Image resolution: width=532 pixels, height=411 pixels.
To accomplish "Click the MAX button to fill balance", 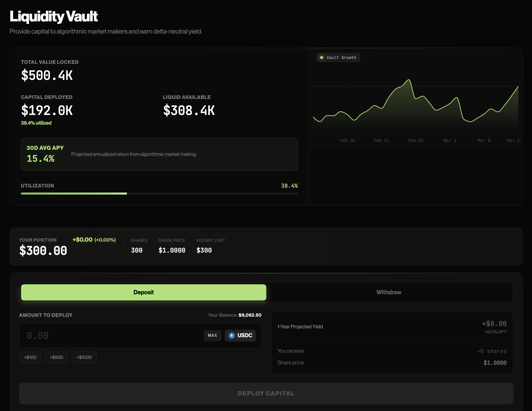I will click(212, 335).
